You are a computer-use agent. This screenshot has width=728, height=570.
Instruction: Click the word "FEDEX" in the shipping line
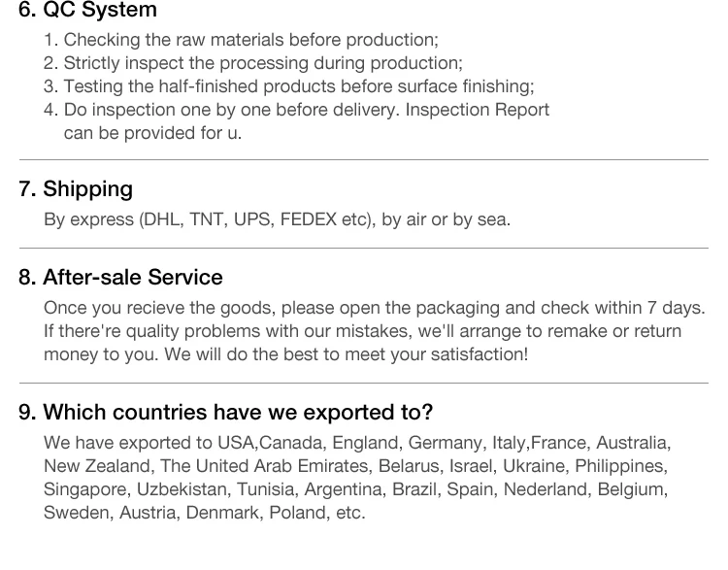pos(308,219)
